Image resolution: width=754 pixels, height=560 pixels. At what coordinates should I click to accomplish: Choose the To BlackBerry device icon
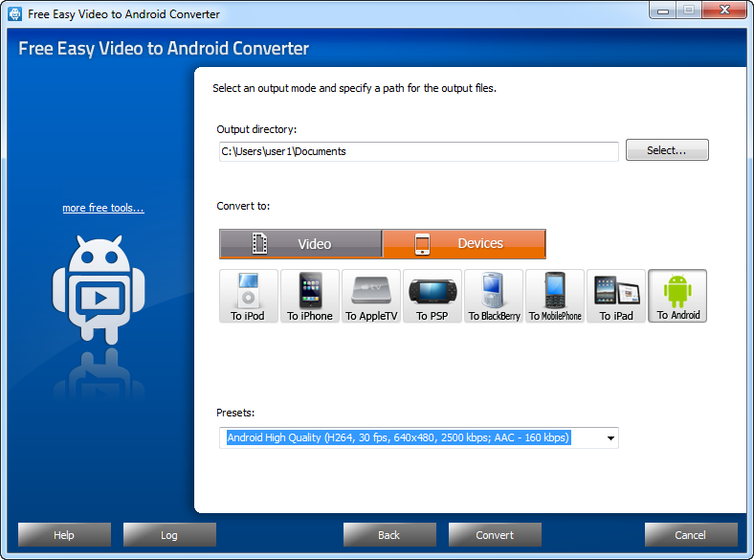tap(494, 296)
